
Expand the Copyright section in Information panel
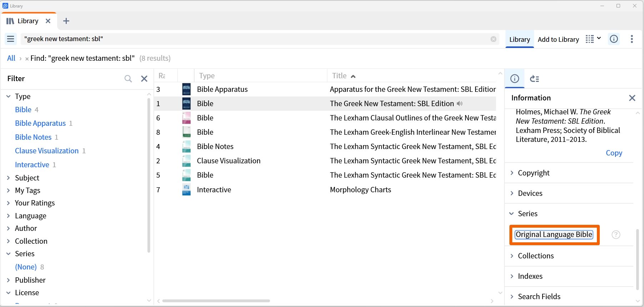(x=512, y=173)
